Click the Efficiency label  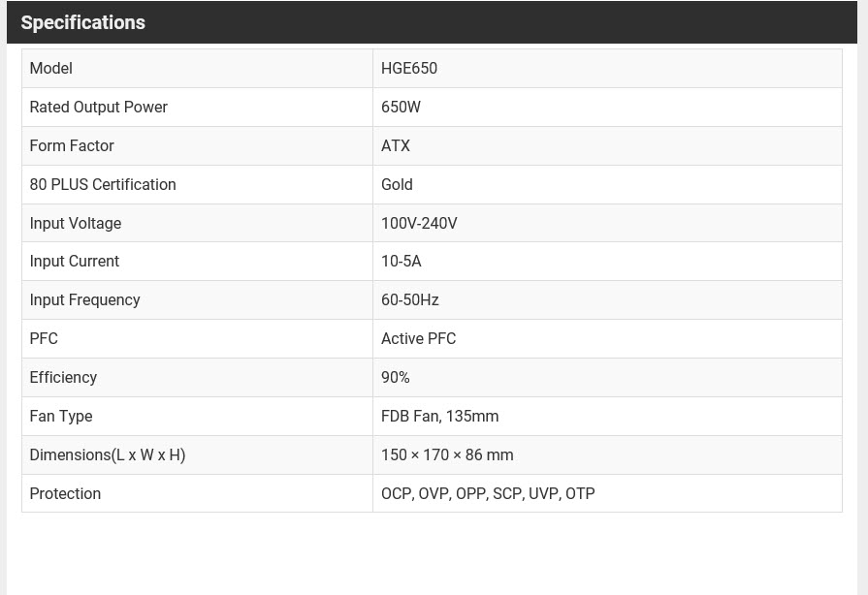(x=63, y=378)
